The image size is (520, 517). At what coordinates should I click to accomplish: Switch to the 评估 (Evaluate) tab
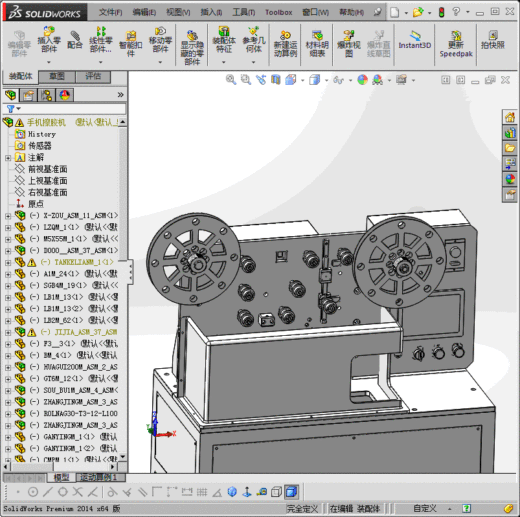click(x=93, y=76)
